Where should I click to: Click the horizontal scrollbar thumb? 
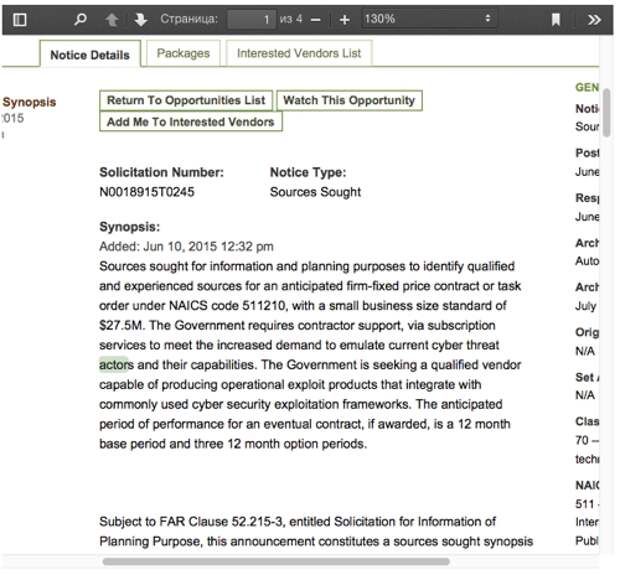tap(276, 562)
